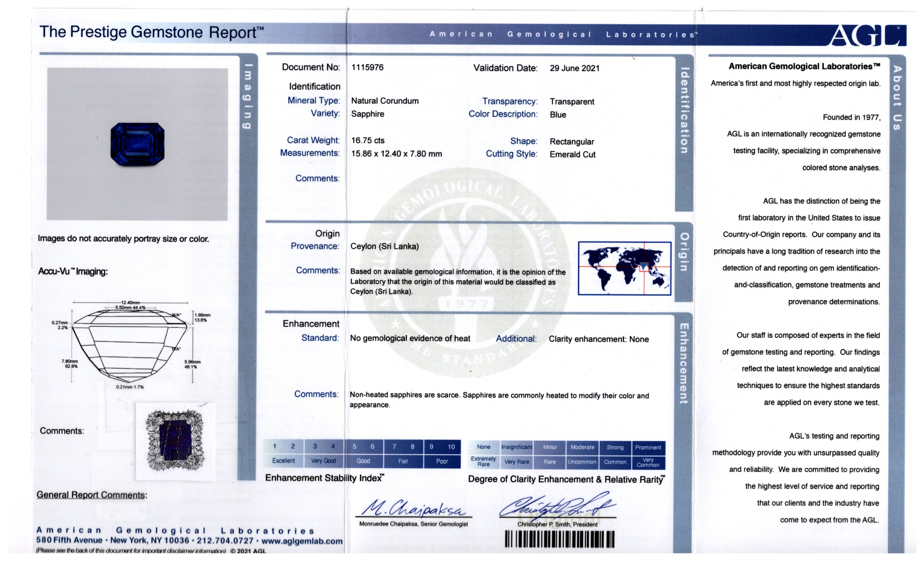Click the Extremely Rare rarity cell
Image resolution: width=924 pixels, height=561 pixels.
(x=483, y=462)
